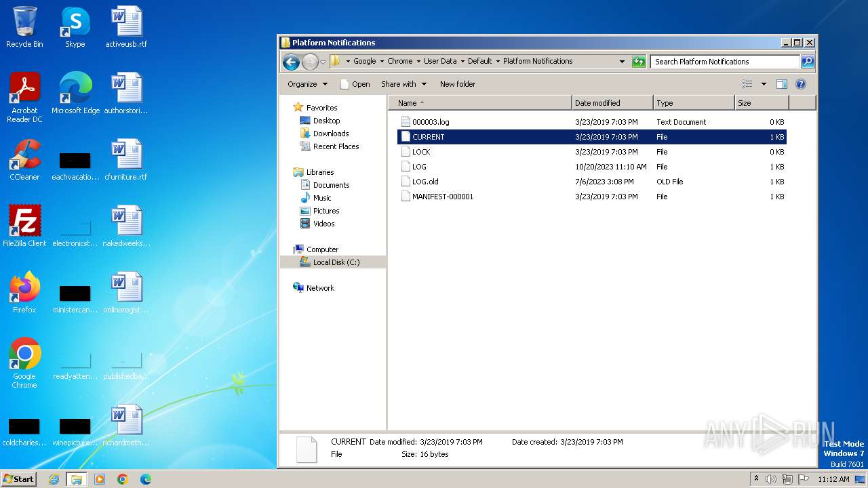Viewport: 868px width, 488px height.
Task: Click the CURRENT file icon in list
Action: coord(406,137)
